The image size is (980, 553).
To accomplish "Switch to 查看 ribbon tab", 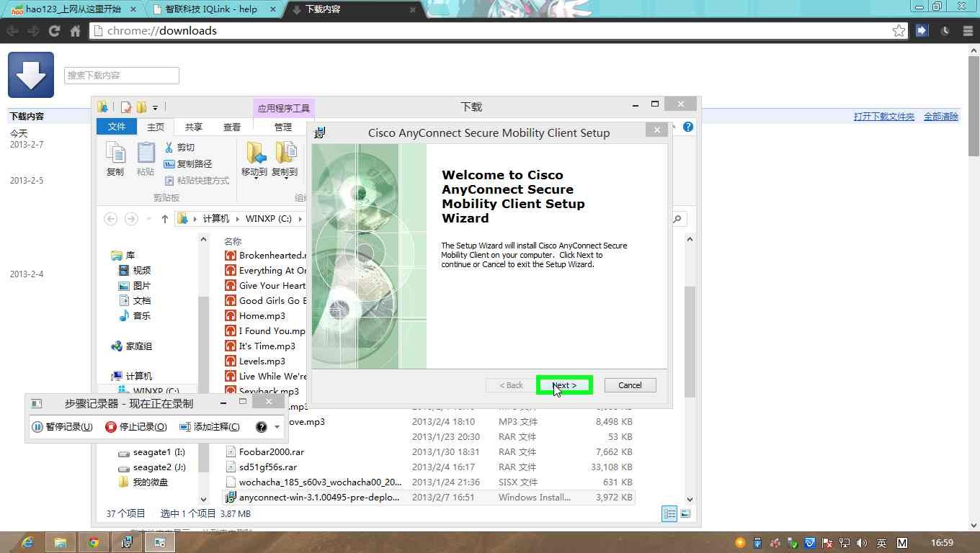I will point(231,127).
